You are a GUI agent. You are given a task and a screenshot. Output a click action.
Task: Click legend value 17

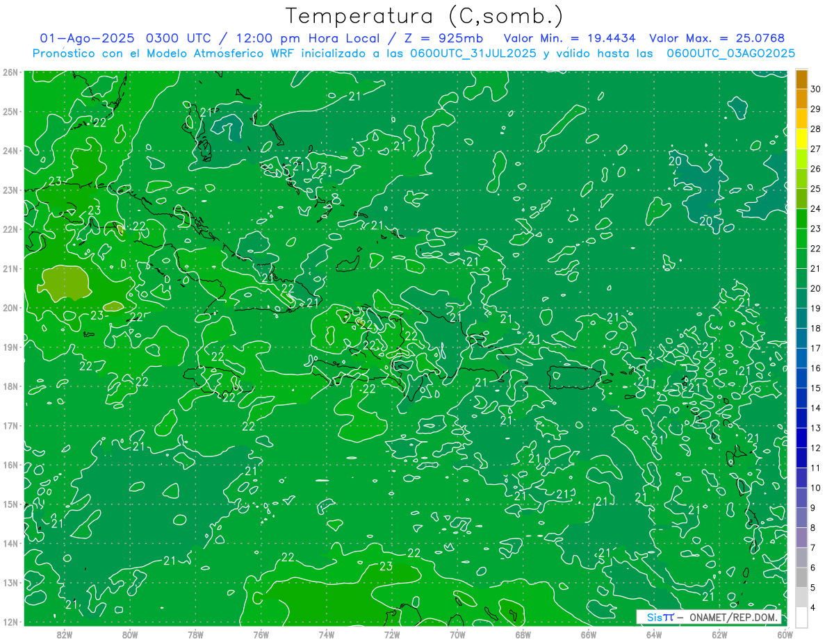pos(815,348)
